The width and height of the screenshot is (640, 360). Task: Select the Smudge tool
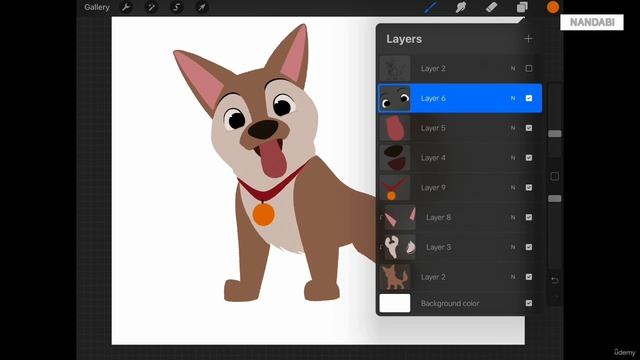pyautogui.click(x=461, y=7)
